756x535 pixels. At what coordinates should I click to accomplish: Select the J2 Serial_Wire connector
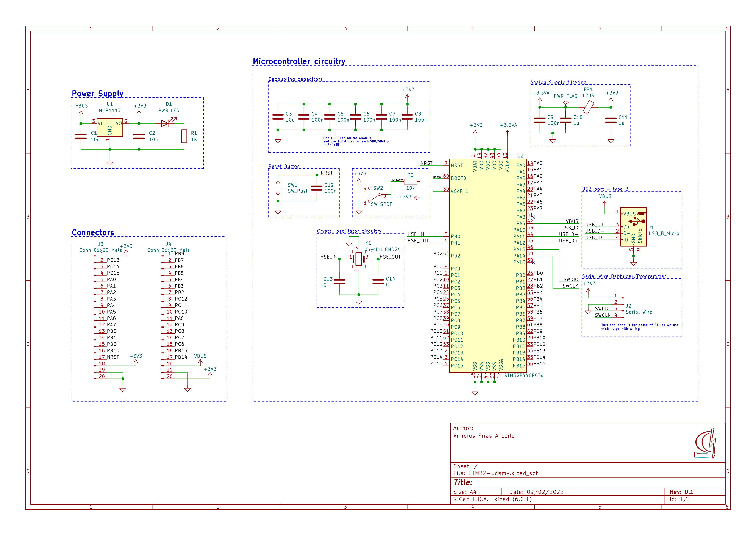[618, 307]
